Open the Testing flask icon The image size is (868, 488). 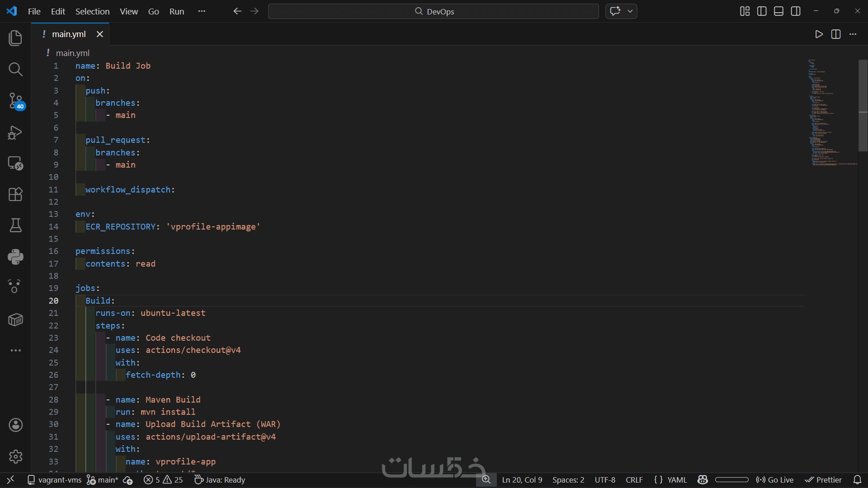[x=15, y=225]
